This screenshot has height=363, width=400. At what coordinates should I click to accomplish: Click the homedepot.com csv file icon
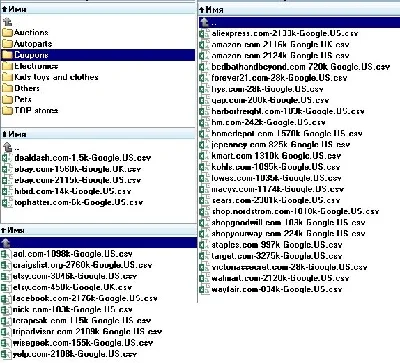click(203, 134)
